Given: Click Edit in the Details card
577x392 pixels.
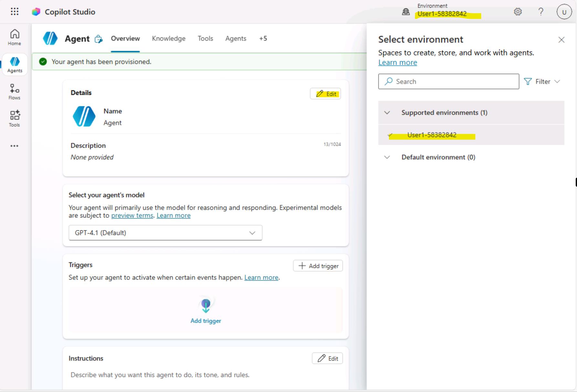Looking at the screenshot, I should [x=325, y=94].
